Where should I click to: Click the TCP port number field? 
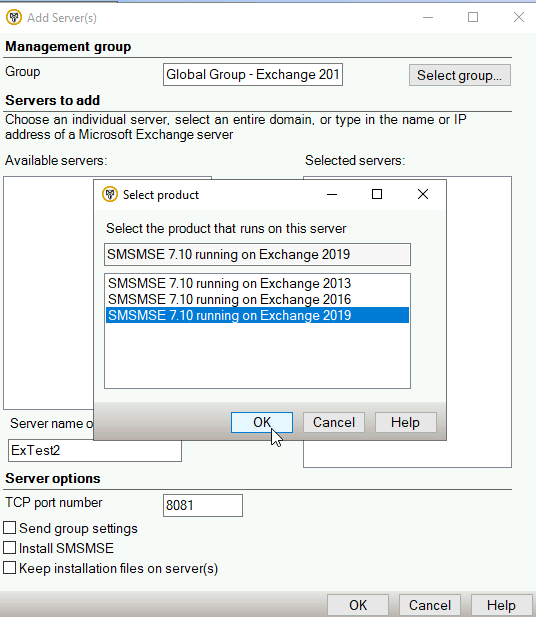pyautogui.click(x=203, y=505)
